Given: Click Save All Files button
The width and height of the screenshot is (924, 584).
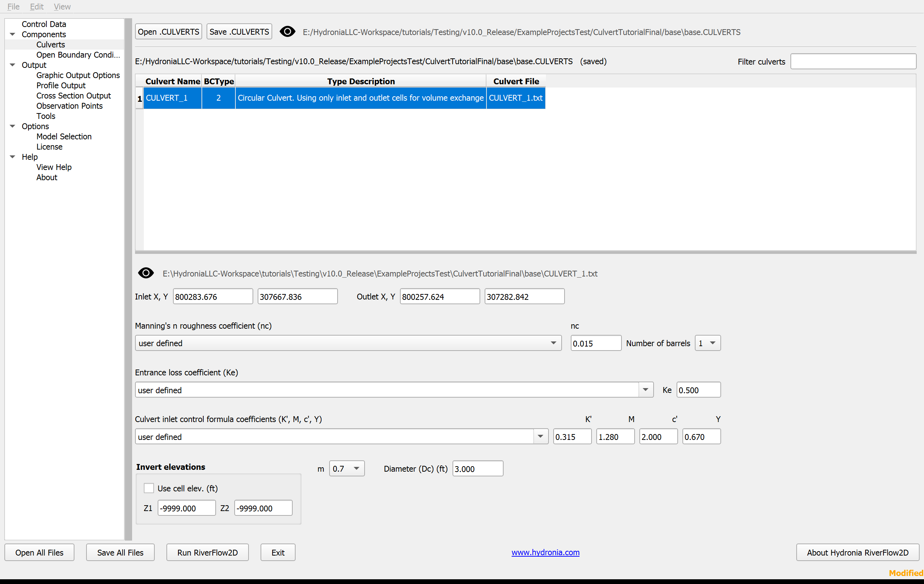Looking at the screenshot, I should point(120,553).
